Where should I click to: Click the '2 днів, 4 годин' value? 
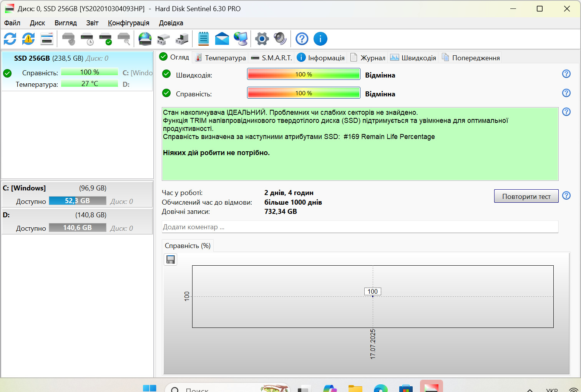tap(289, 193)
